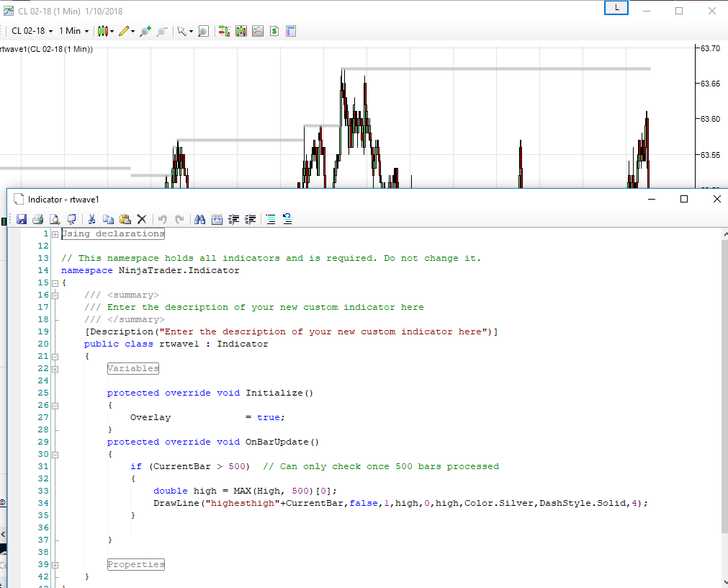
Task: Compile the indicator using the compile icon
Action: point(71,219)
